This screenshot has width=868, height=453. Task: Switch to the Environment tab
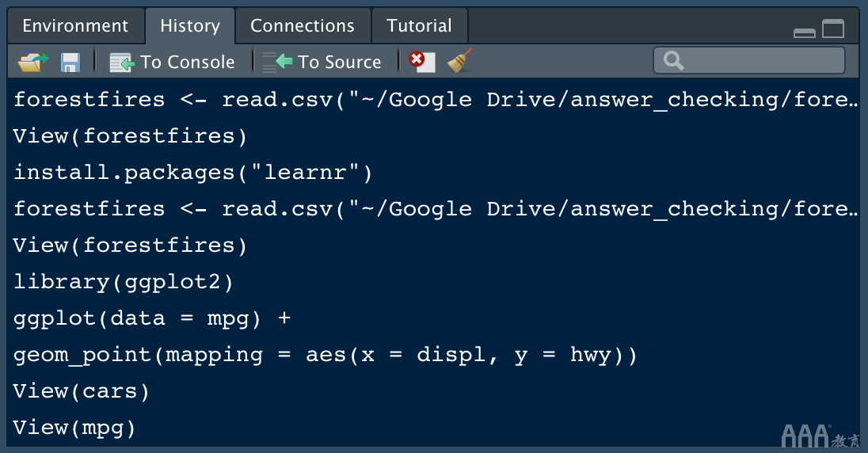[75, 26]
